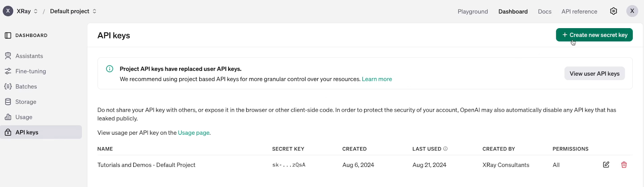Follow the Usage page link

(194, 133)
